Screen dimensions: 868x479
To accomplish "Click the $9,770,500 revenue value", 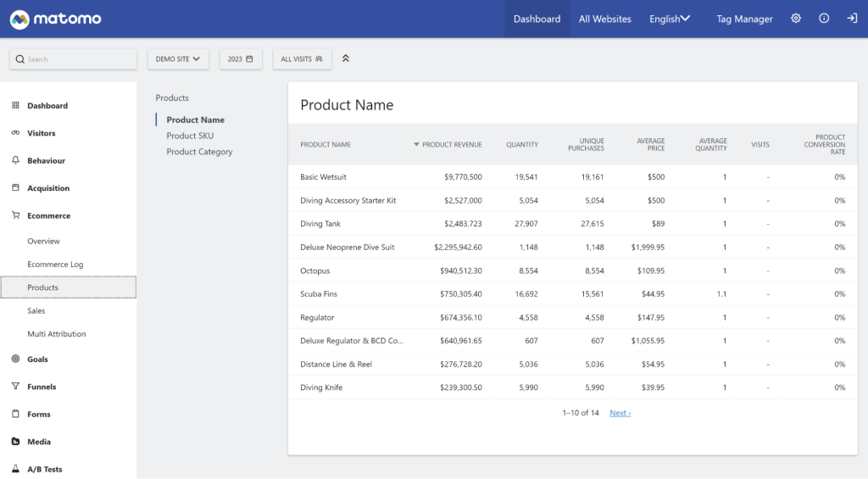I will point(463,176).
